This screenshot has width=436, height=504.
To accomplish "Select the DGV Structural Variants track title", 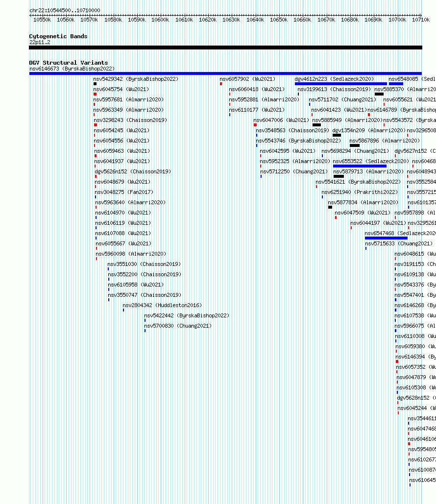I will pyautogui.click(x=69, y=63).
